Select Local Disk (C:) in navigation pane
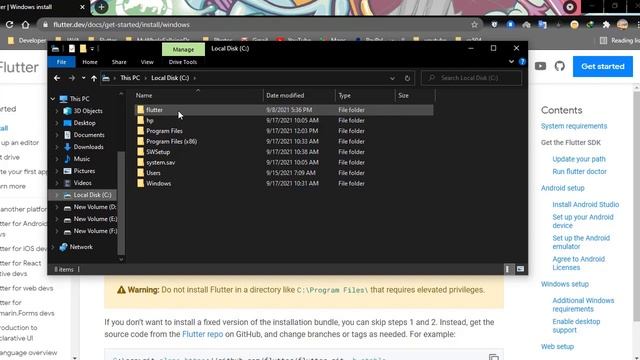640x360 pixels. point(92,195)
